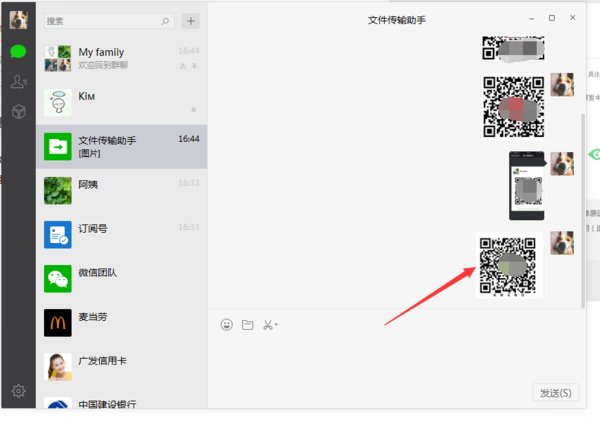
Task: Close the WeChat window
Action: click(572, 18)
